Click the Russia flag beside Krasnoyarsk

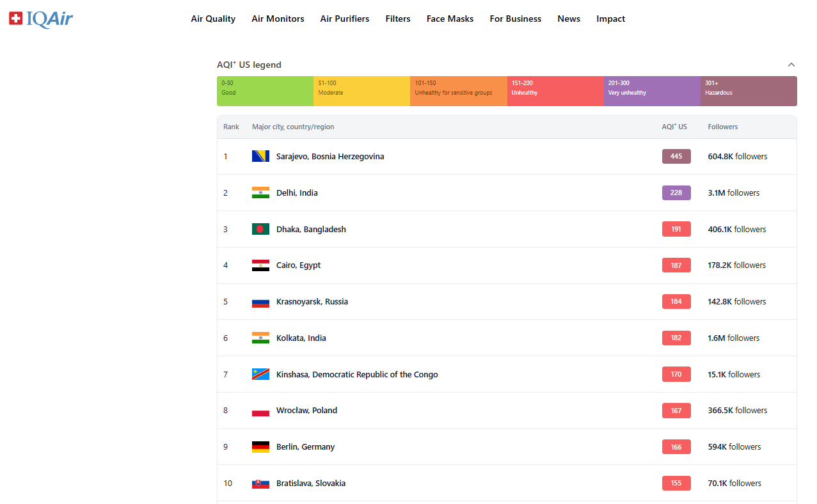[260, 302]
